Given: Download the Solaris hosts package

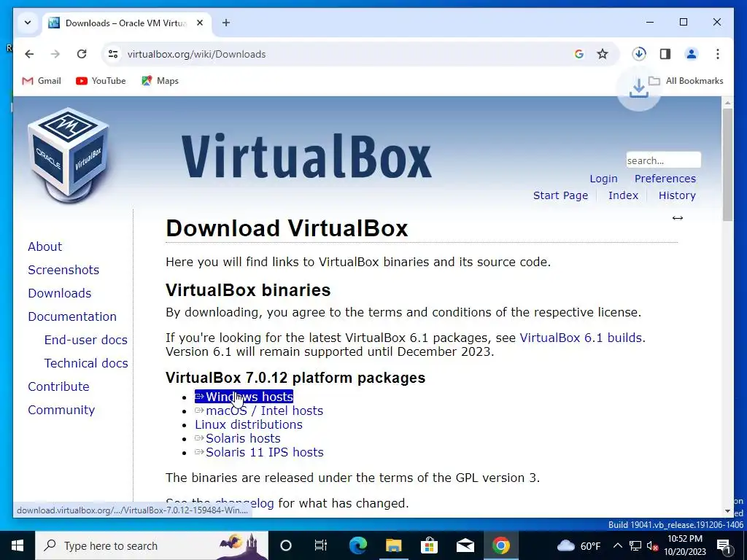Looking at the screenshot, I should [x=237, y=438].
